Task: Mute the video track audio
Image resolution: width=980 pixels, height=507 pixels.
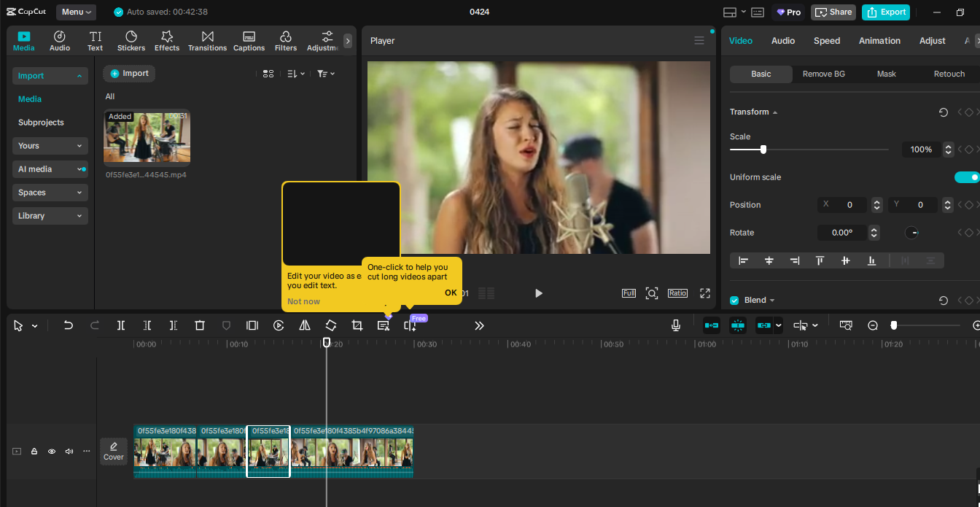Action: tap(69, 452)
